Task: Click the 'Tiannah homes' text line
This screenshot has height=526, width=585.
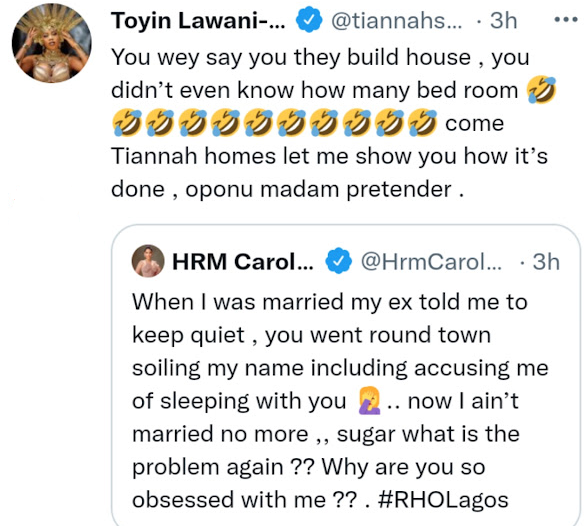Action: (329, 157)
